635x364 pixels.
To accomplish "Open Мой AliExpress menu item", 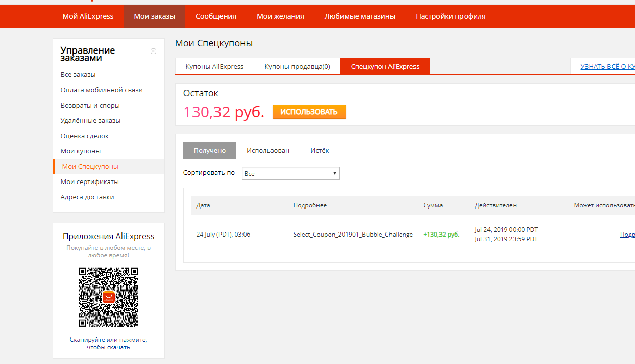I will (x=88, y=16).
